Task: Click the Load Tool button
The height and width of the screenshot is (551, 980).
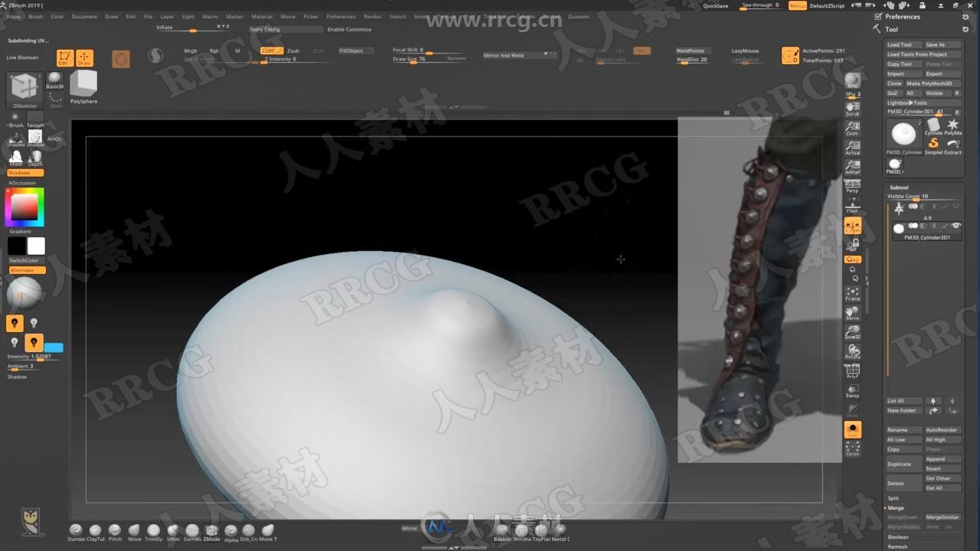Action: pyautogui.click(x=904, y=45)
